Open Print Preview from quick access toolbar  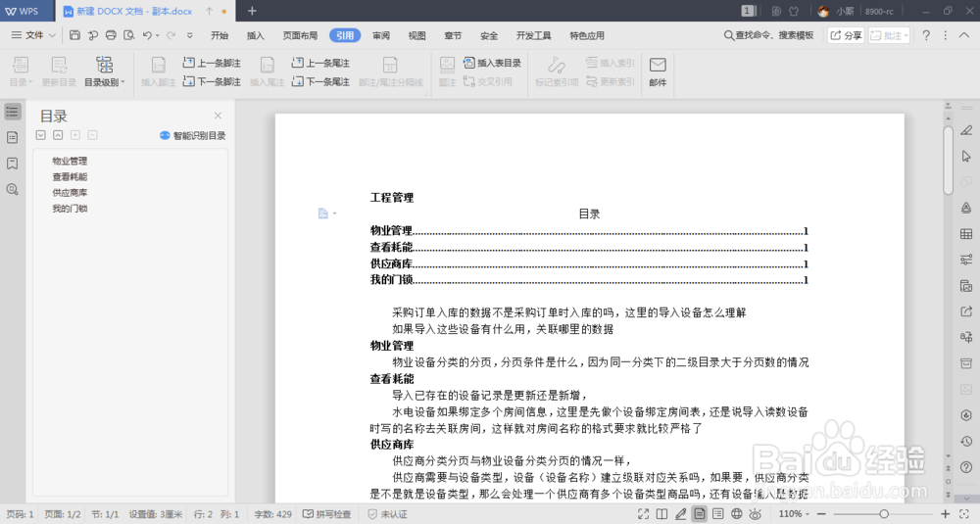pyautogui.click(x=128, y=35)
